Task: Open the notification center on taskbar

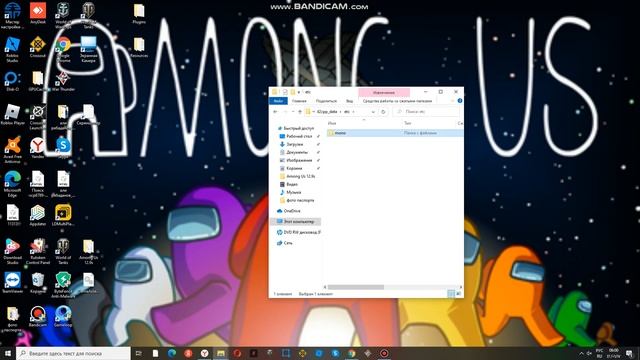Action: coord(629,353)
